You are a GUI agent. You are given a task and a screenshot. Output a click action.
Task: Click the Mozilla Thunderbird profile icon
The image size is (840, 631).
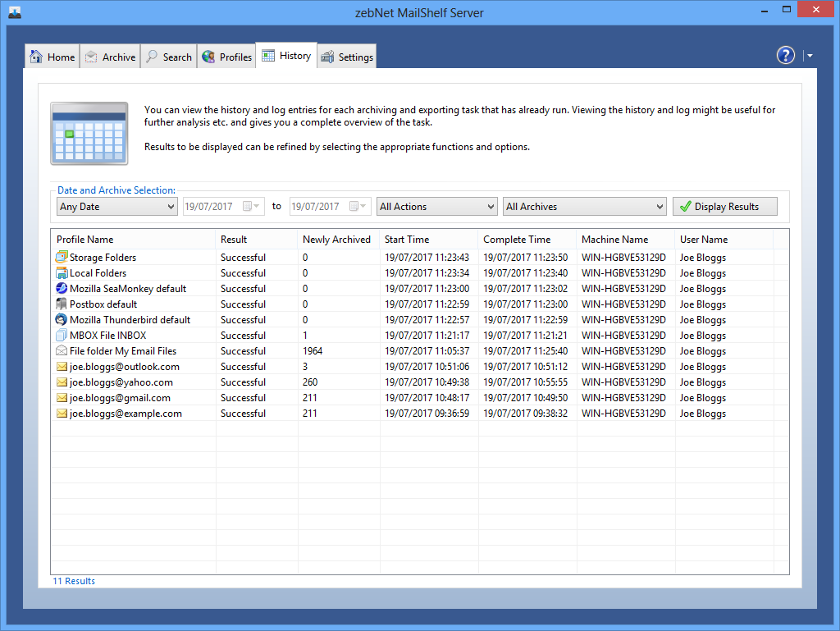click(62, 320)
